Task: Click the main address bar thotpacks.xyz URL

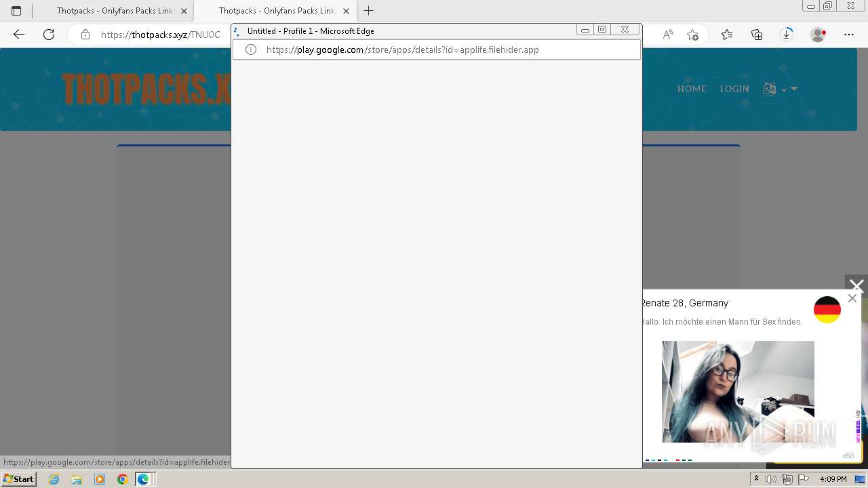Action: coord(161,35)
